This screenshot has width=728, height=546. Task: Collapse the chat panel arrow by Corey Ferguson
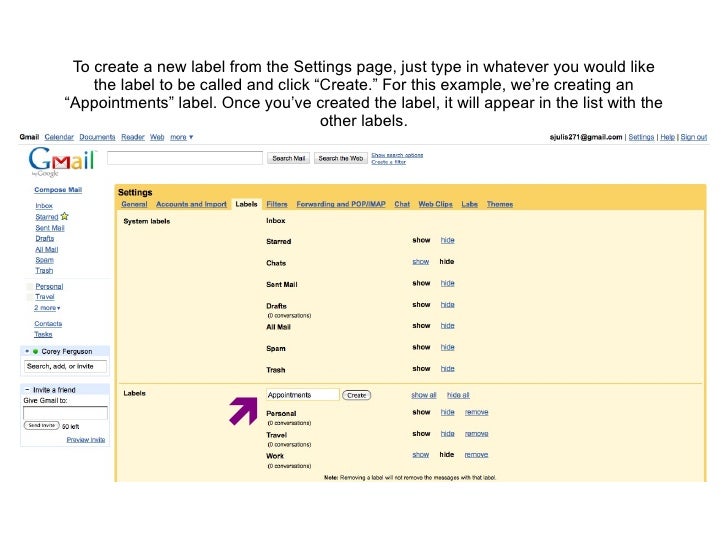tap(27, 351)
